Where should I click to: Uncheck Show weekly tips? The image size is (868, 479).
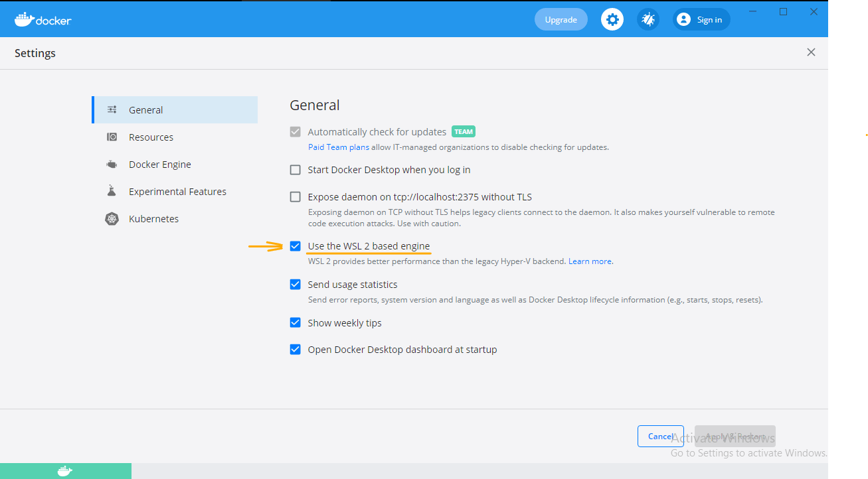(x=296, y=323)
